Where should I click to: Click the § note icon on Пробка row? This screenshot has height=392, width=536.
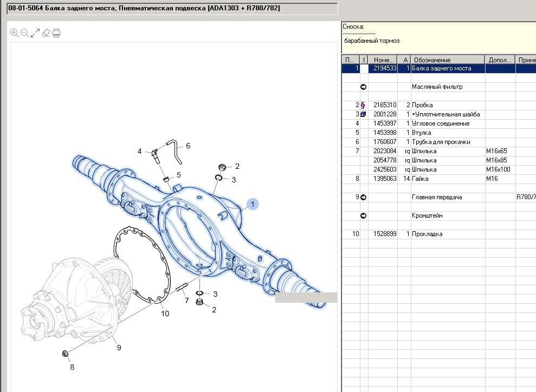click(363, 105)
